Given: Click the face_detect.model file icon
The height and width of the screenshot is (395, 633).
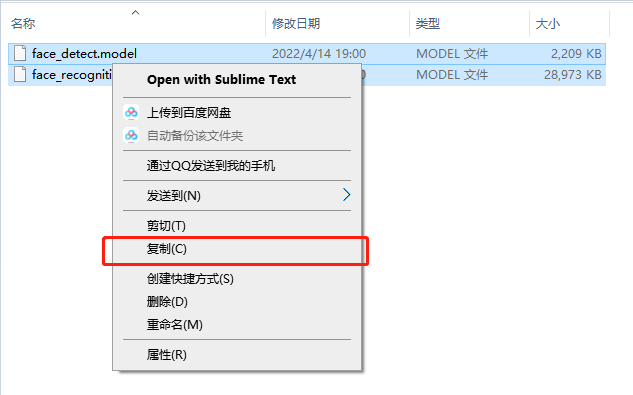Looking at the screenshot, I should coord(20,53).
